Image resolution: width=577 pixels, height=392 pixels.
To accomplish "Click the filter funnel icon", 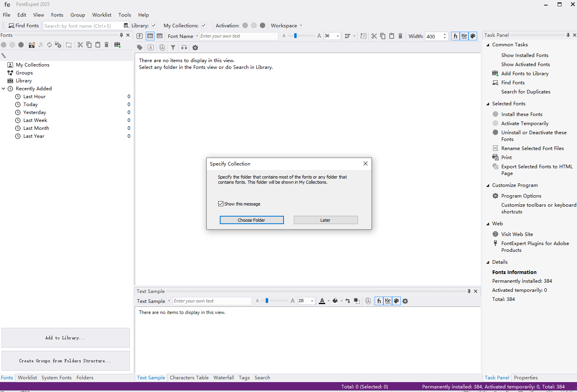I will point(173,48).
